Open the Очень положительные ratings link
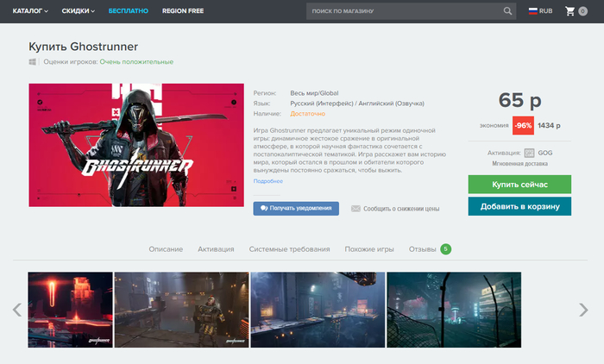The height and width of the screenshot is (364, 604). tap(136, 61)
